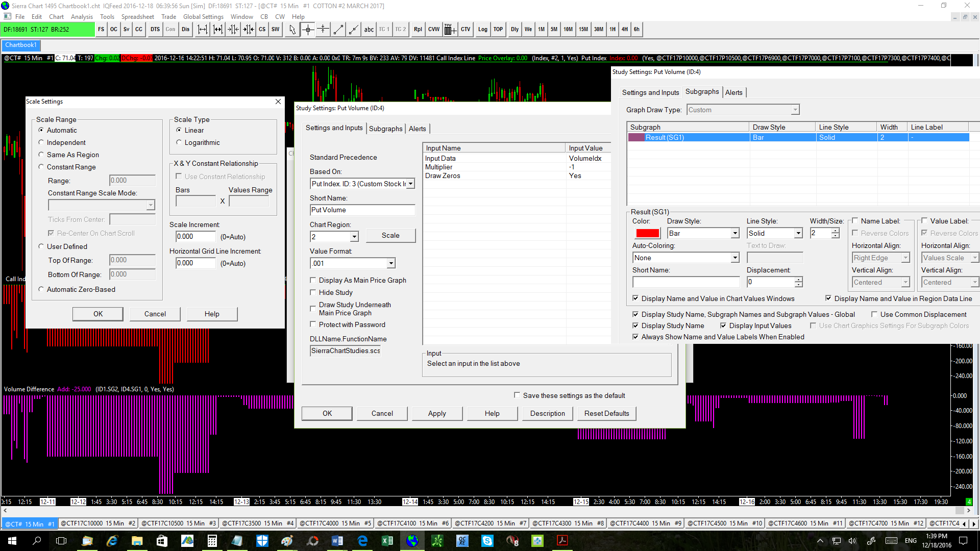Click OK in the Scale Settings dialog
980x551 pixels.
98,314
